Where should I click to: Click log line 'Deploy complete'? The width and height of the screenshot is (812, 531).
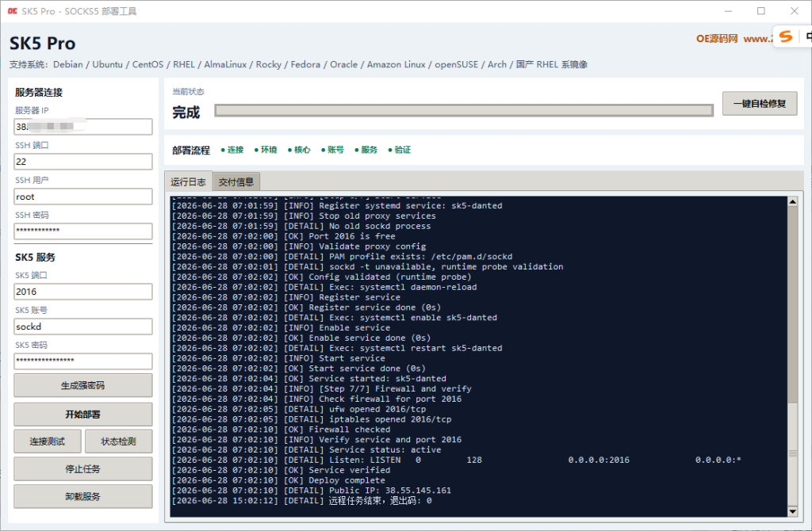click(x=347, y=480)
